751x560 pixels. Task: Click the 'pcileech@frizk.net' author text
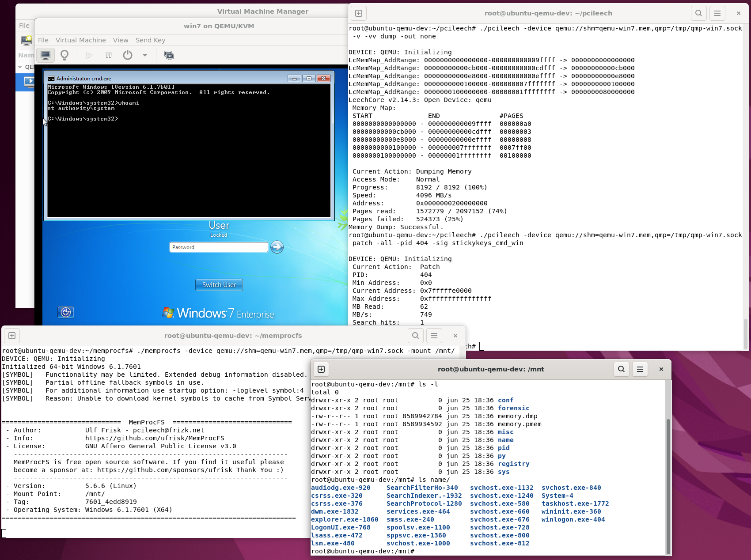pyautogui.click(x=169, y=430)
